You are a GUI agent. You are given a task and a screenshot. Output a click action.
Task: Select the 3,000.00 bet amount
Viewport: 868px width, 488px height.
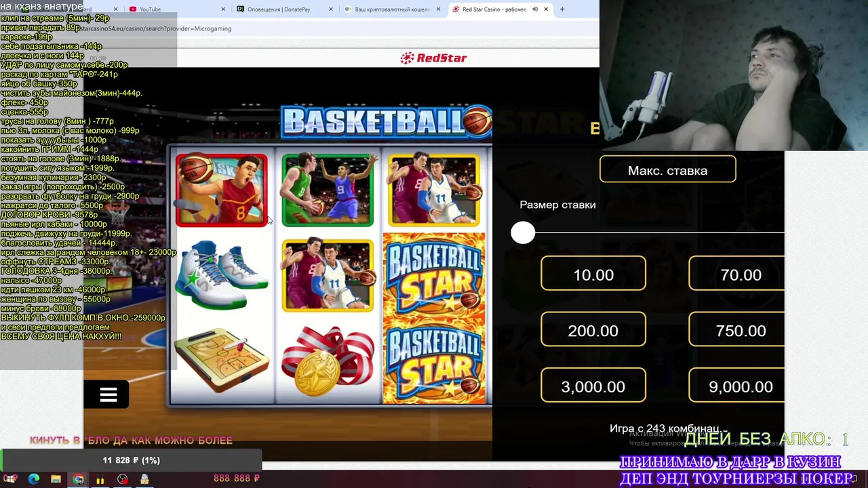point(593,386)
